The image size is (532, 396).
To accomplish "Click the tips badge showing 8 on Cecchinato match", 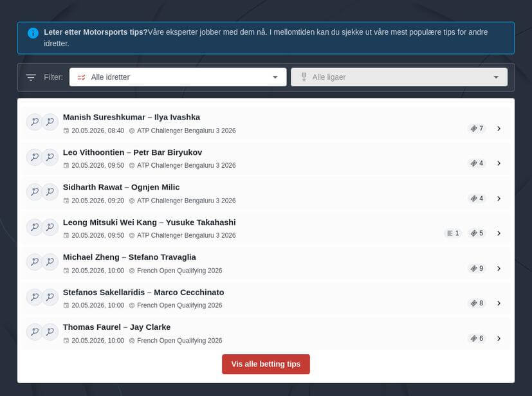I will (x=477, y=303).
